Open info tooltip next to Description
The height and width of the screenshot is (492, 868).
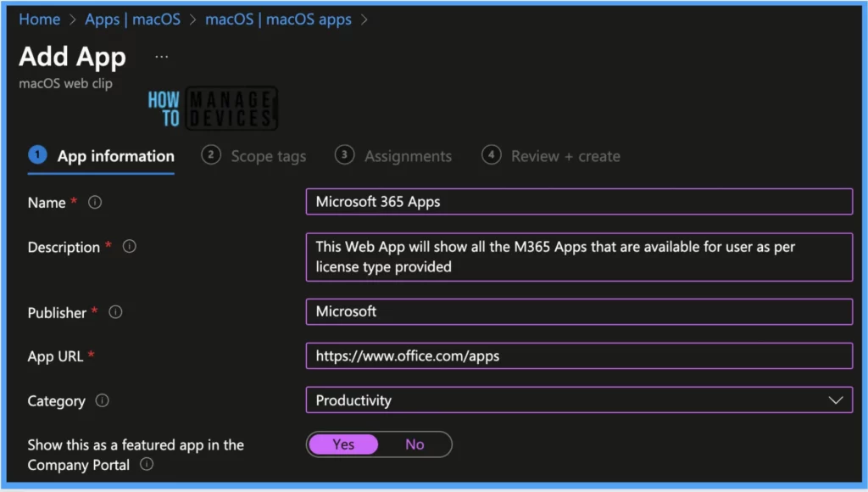[130, 247]
